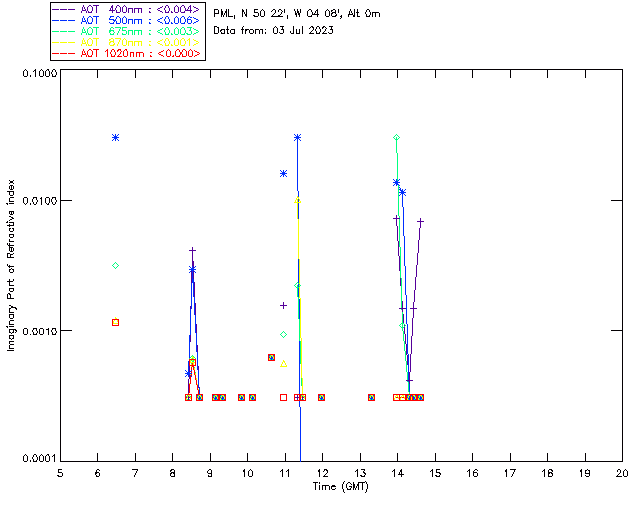Click the station text PML, N 50 22', W 04 08'
This screenshot has height=512, width=640.
(278, 14)
